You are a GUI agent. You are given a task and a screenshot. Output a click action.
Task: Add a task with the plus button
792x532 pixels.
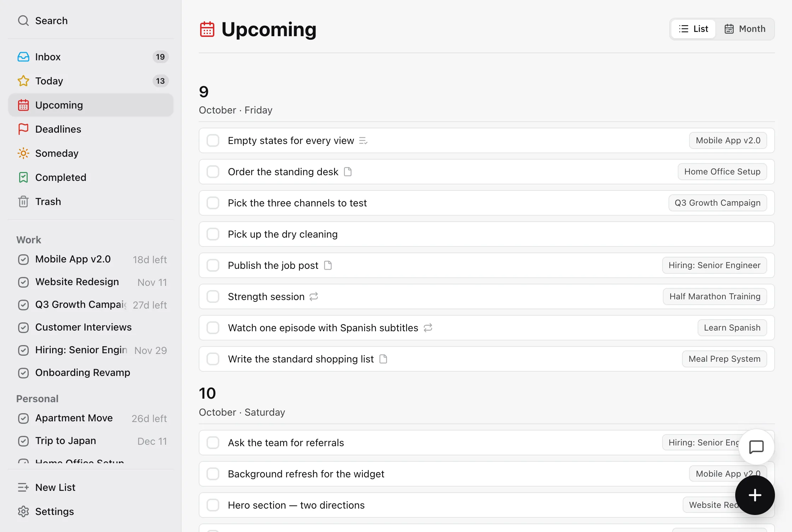tap(755, 495)
